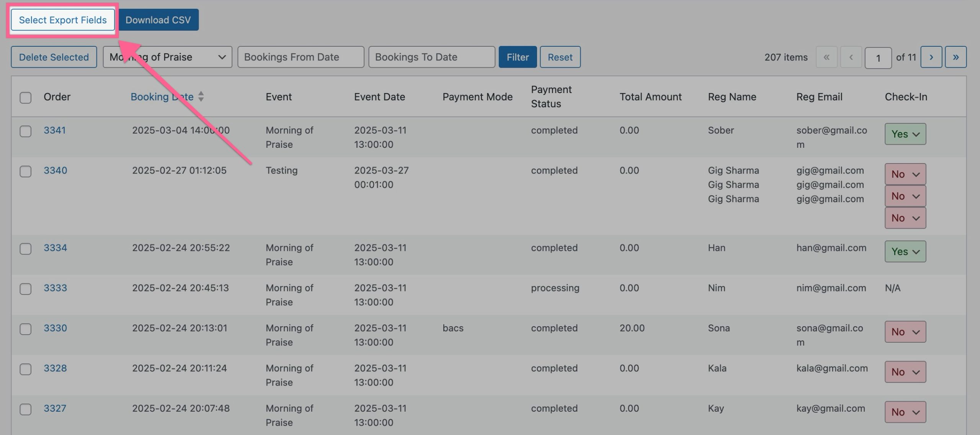980x435 pixels.
Task: Open order 3334 link
Action: [55, 248]
